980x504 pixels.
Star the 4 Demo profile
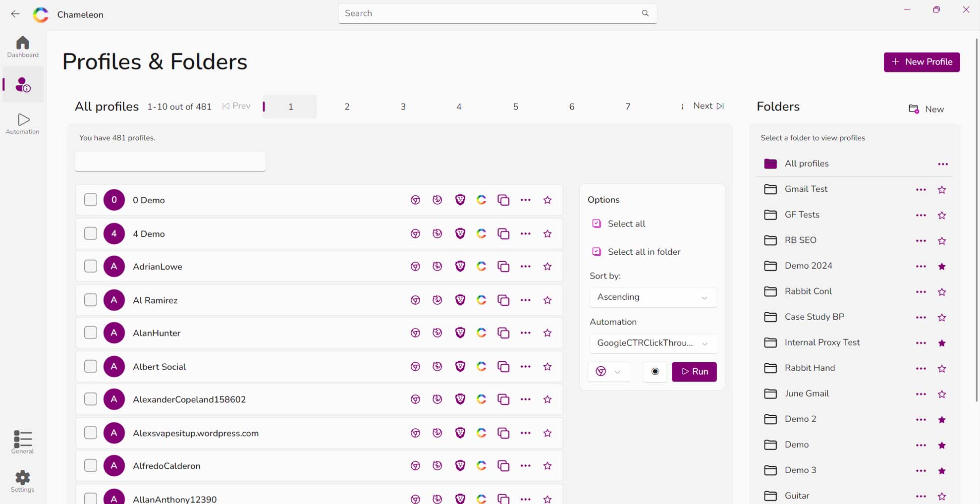point(547,233)
